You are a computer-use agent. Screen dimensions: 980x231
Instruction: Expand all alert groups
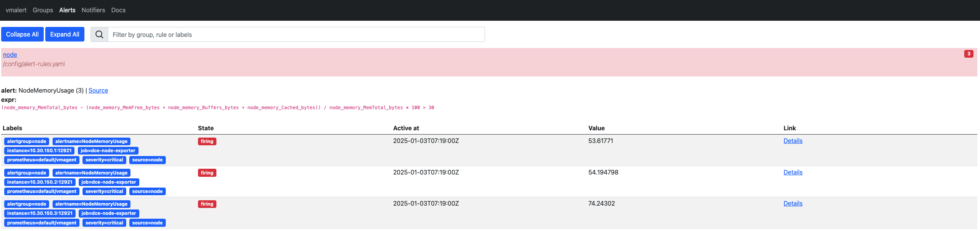[64, 35]
